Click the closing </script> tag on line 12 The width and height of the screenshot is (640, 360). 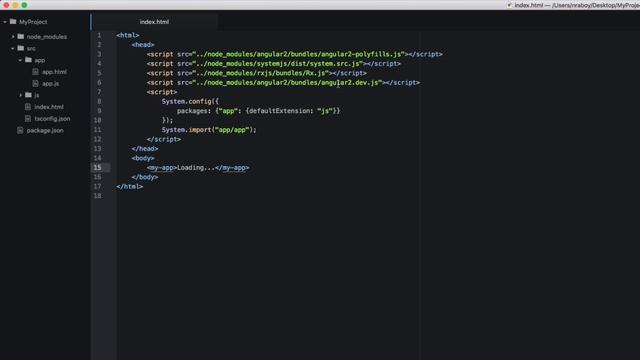tap(164, 139)
